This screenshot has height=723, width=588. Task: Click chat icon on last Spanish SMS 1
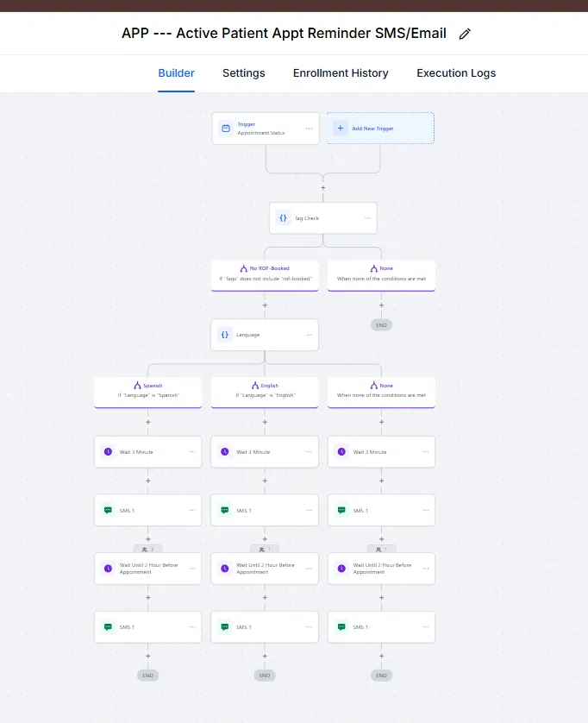[x=108, y=627]
